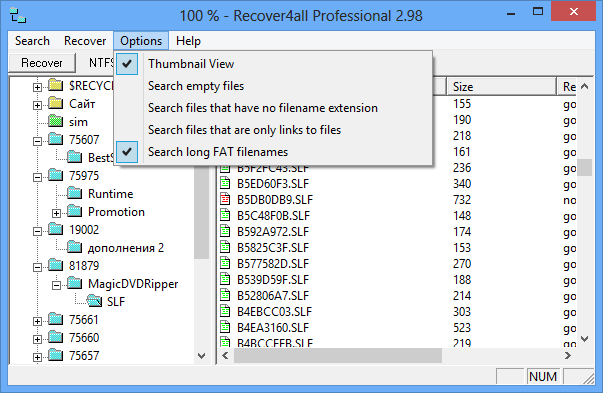Image resolution: width=603 pixels, height=393 pixels.
Task: Expand the Promotion folder node
Action: coord(57,213)
